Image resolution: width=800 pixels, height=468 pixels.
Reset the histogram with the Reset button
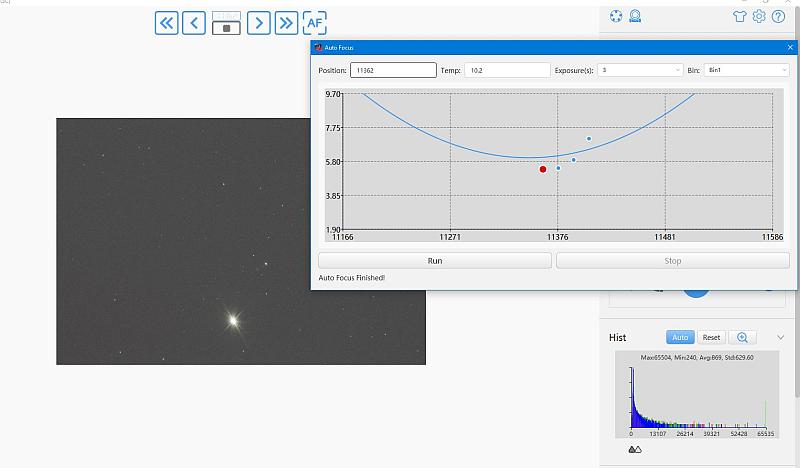pos(711,337)
